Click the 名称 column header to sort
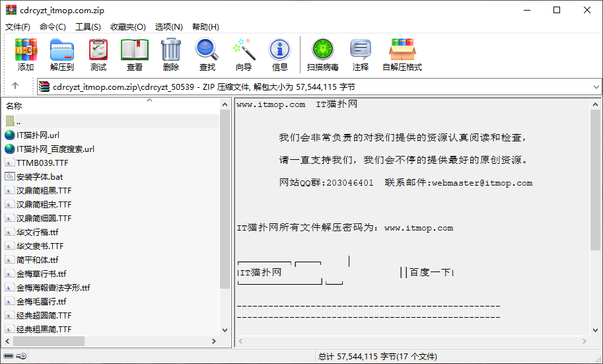603x364 pixels. point(15,106)
